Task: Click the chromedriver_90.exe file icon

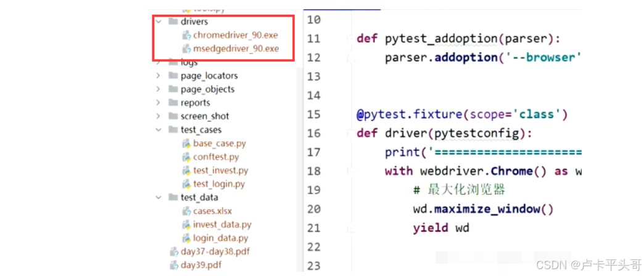Action: click(186, 35)
